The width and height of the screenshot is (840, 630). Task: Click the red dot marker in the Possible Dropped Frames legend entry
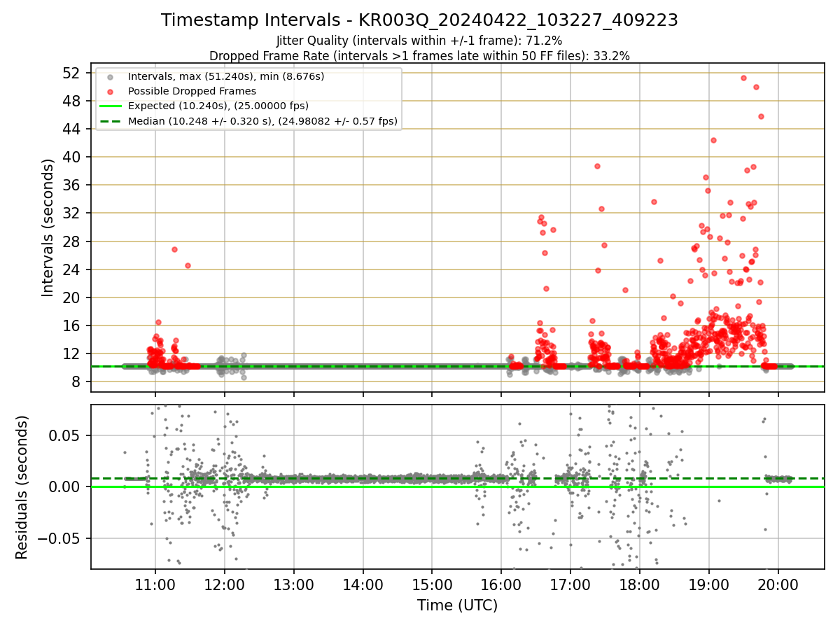[110, 91]
